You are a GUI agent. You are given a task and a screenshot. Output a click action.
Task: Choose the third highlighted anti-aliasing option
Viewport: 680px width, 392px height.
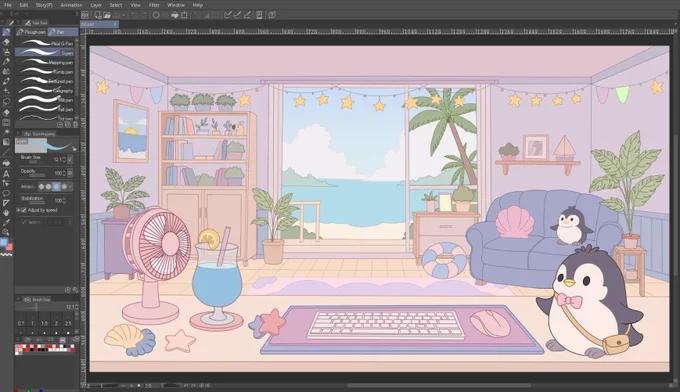(56, 186)
